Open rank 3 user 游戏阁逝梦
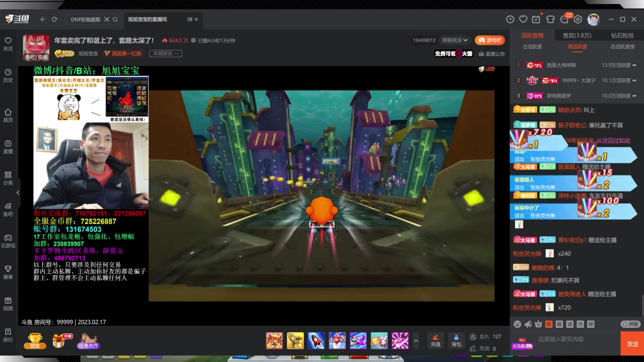Image resolution: width=644 pixels, height=362 pixels. pyautogui.click(x=559, y=96)
